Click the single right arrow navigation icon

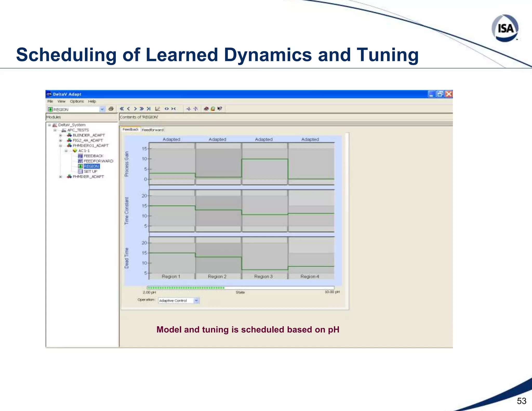coord(135,109)
